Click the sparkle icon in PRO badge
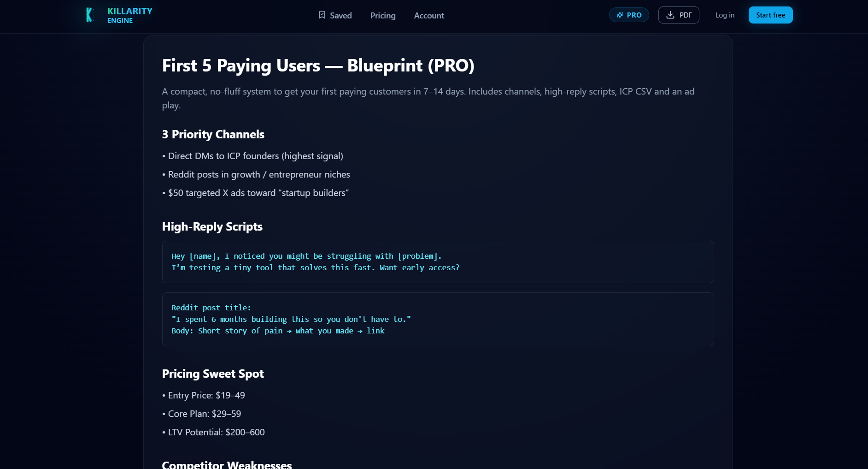Image resolution: width=868 pixels, height=469 pixels. pos(620,15)
